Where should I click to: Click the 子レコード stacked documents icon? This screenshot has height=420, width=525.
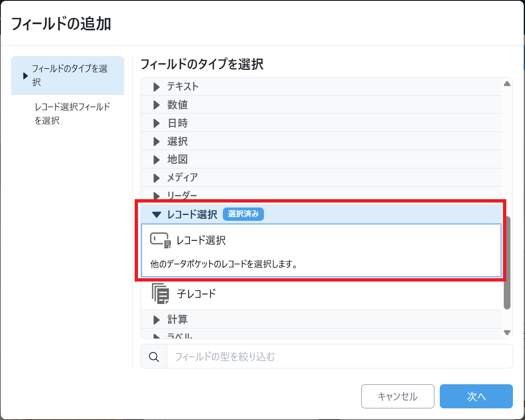click(x=160, y=294)
